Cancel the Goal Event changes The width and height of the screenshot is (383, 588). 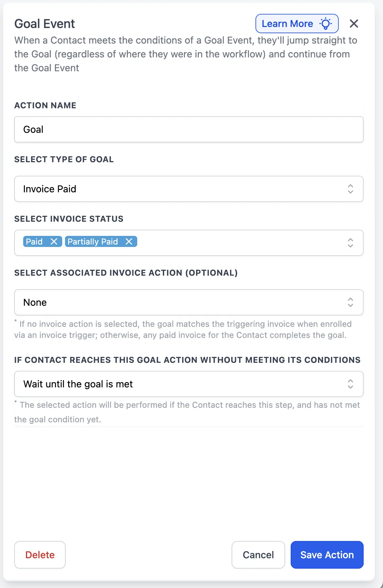coord(258,555)
